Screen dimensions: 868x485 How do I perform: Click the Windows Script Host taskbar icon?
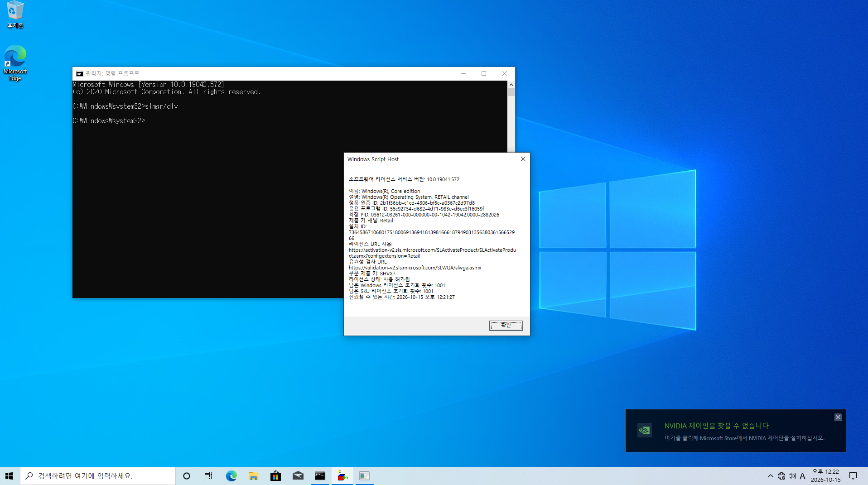click(x=342, y=475)
